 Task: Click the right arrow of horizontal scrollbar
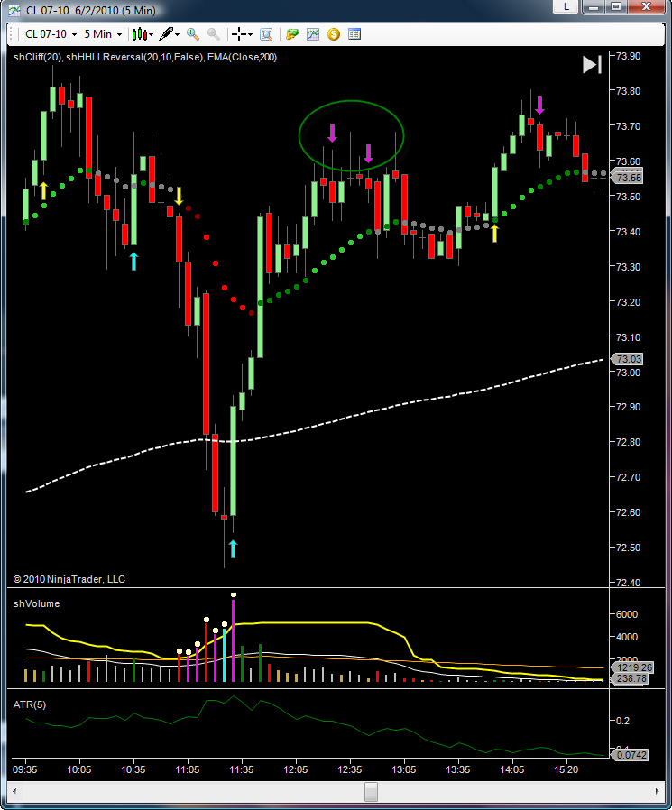click(x=657, y=791)
